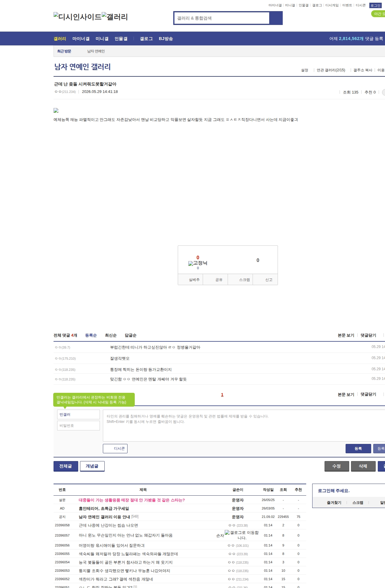
Task: Click the 로그인 button at top
Action: [x=375, y=5]
